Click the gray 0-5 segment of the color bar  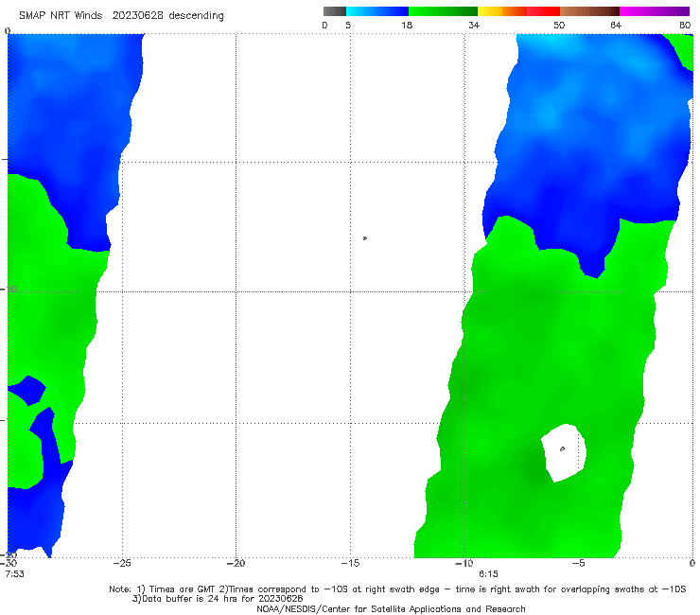pyautogui.click(x=335, y=11)
